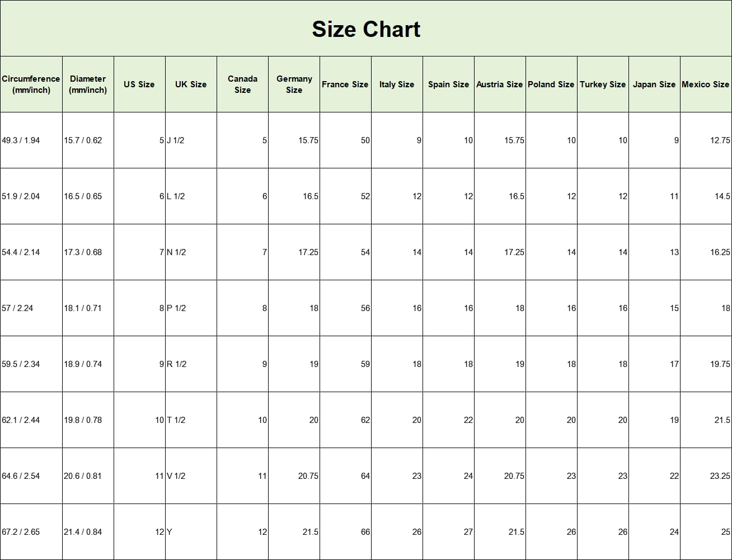This screenshot has height=560, width=732.
Task: Select the diameter cell '20.6 / 0.81'
Action: click(x=88, y=476)
